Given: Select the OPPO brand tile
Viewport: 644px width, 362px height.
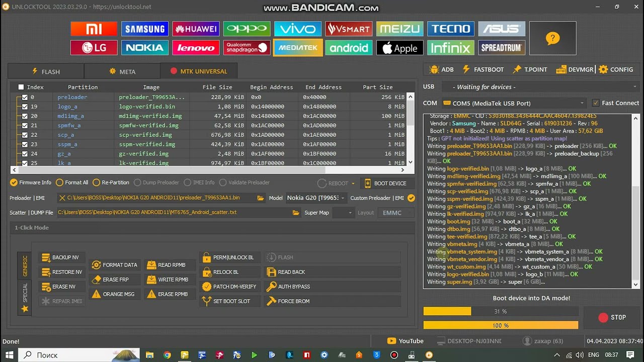Looking at the screenshot, I should (x=247, y=29).
